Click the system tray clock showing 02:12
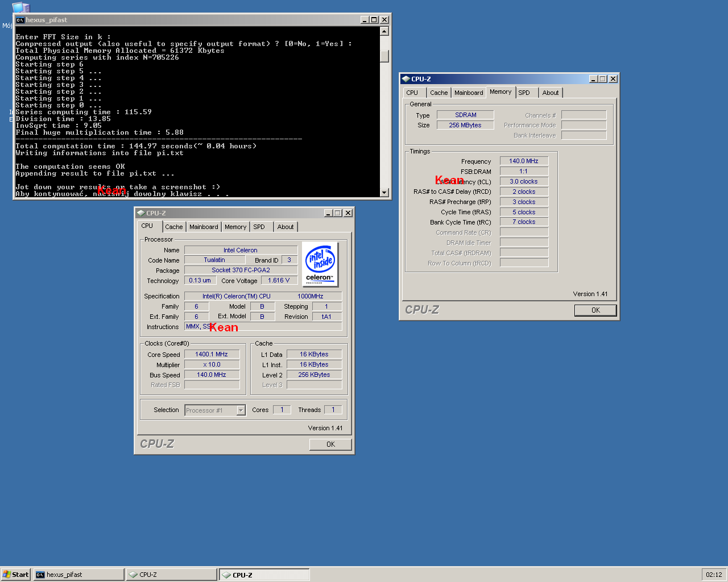 click(714, 575)
